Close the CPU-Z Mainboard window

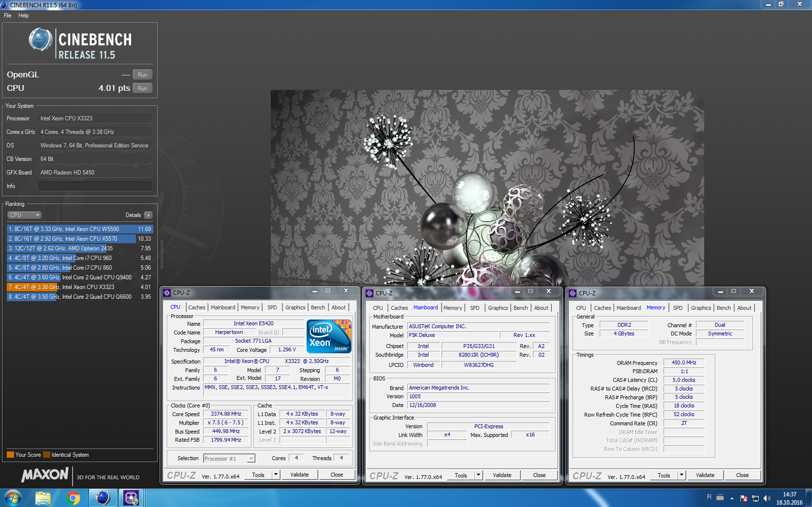pyautogui.click(x=549, y=291)
